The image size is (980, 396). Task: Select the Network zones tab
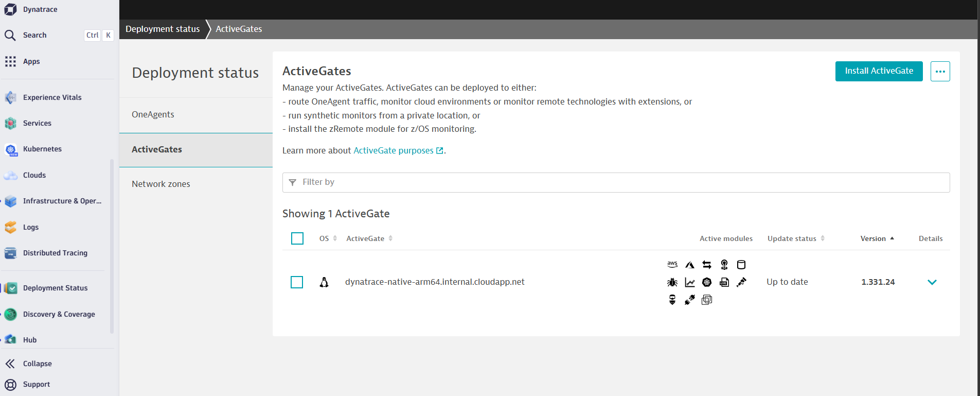point(196,184)
